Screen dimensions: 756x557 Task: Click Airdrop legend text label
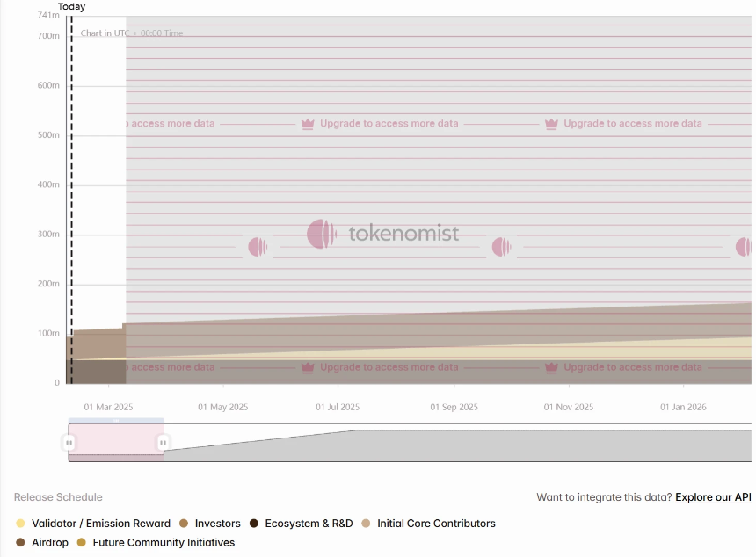coord(50,543)
